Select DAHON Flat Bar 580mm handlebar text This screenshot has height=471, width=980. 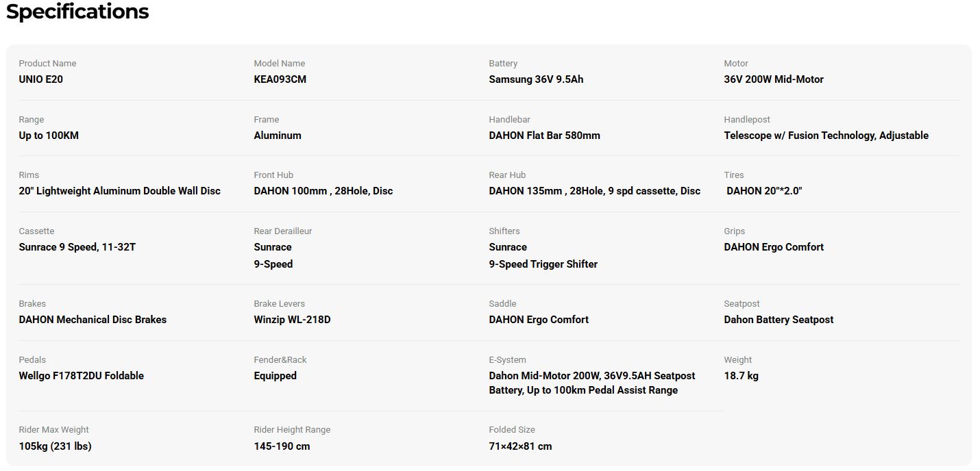pos(544,136)
